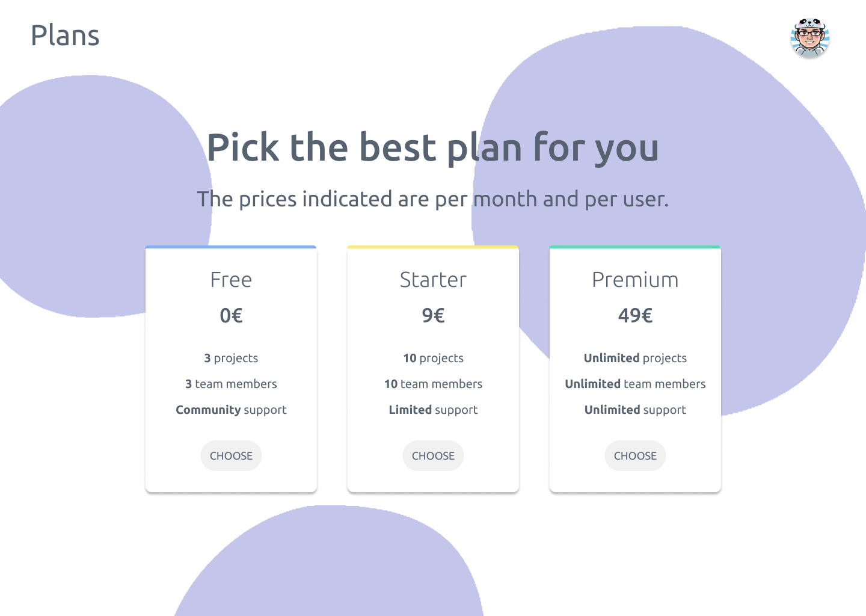Select the Free plan card heading
Screen dimensions: 866x616
(x=231, y=280)
